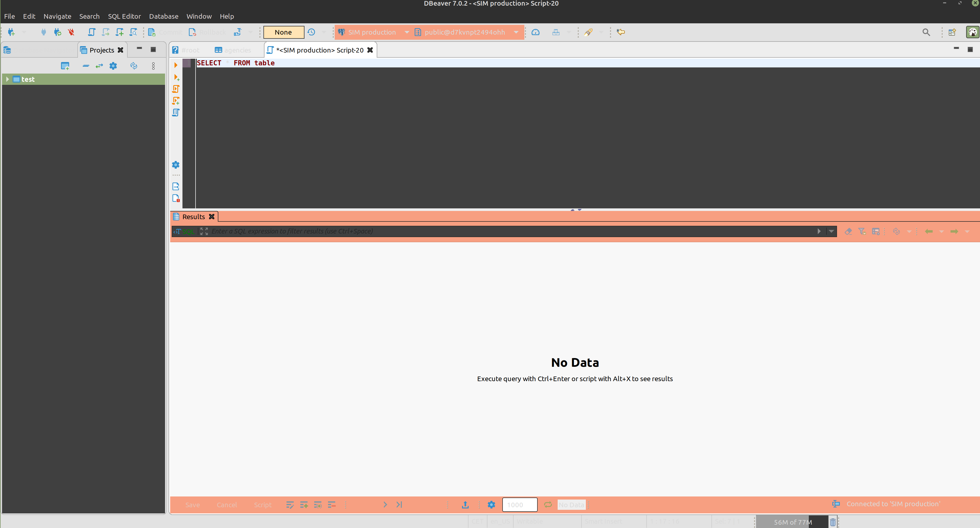Open the Help menu
This screenshot has width=980, height=528.
click(x=227, y=16)
